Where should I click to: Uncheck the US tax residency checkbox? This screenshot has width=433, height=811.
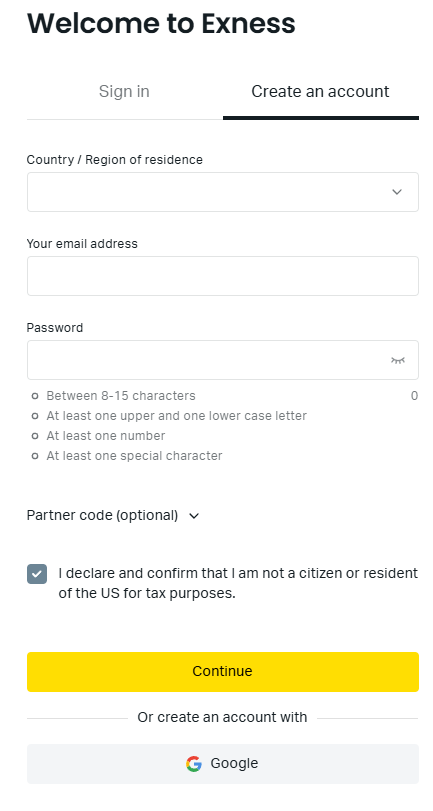tap(37, 574)
